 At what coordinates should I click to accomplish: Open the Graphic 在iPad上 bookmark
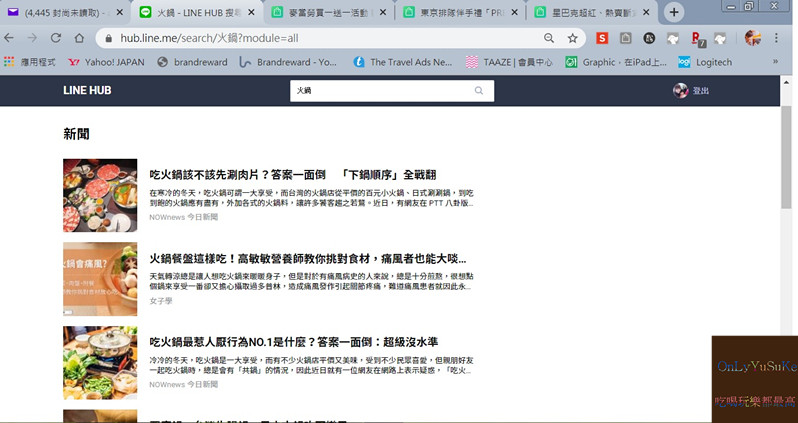point(616,62)
